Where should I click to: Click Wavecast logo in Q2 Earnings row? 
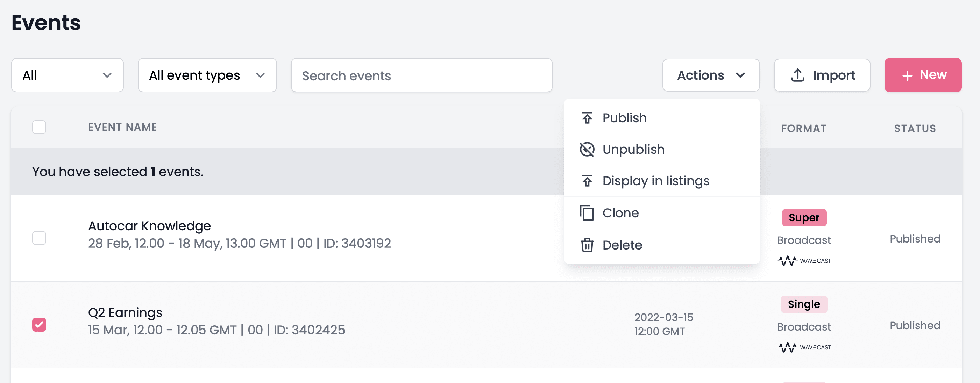click(804, 347)
